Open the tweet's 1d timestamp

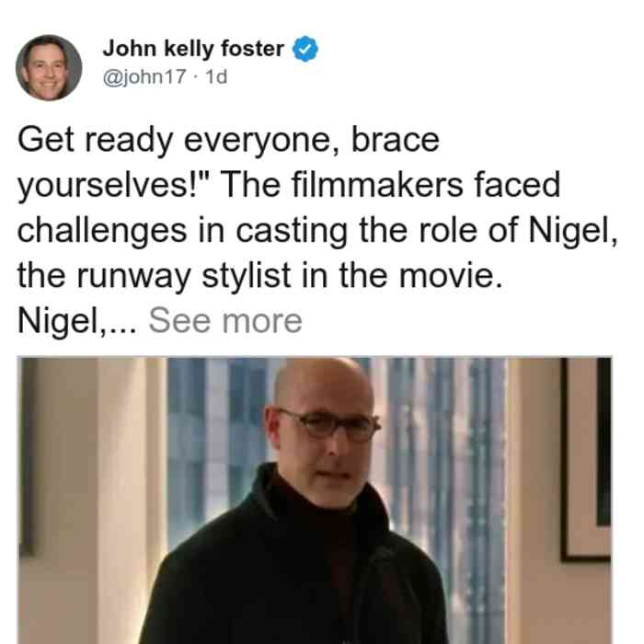pyautogui.click(x=216, y=76)
